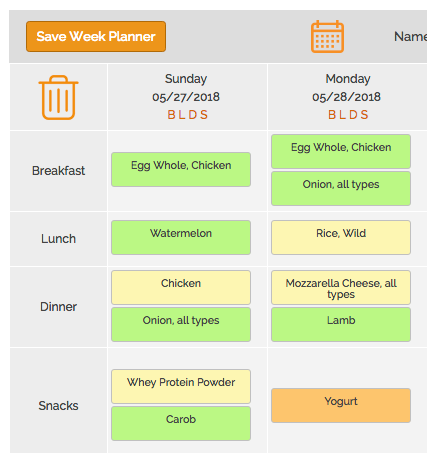The width and height of the screenshot is (427, 453).
Task: Click the Save Week Planner button
Action: click(x=96, y=37)
